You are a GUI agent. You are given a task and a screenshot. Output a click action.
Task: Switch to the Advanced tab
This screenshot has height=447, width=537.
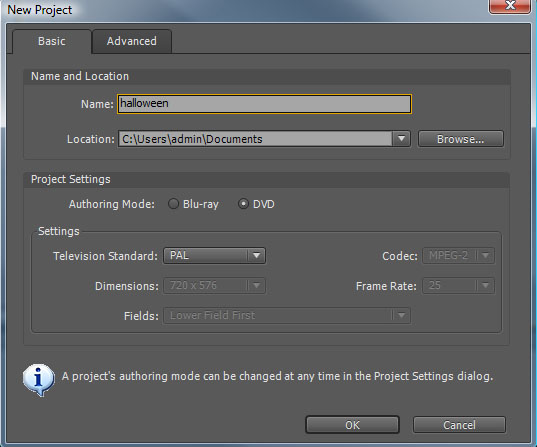pos(132,41)
